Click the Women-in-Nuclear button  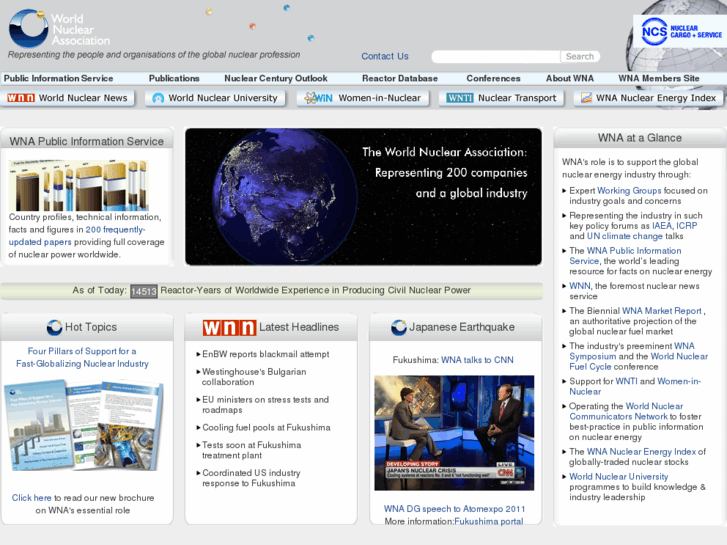pos(363,98)
